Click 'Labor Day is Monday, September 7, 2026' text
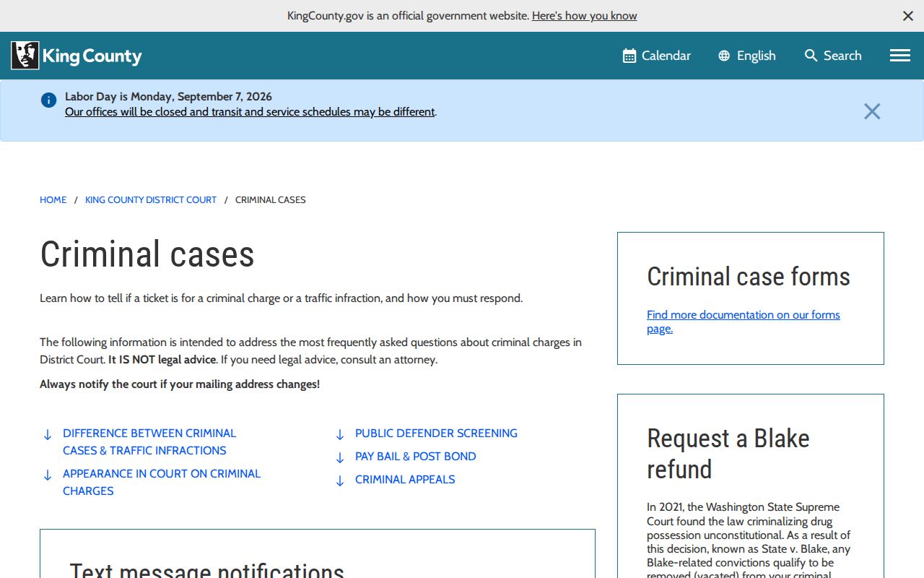This screenshot has height=578, width=924. pyautogui.click(x=168, y=97)
